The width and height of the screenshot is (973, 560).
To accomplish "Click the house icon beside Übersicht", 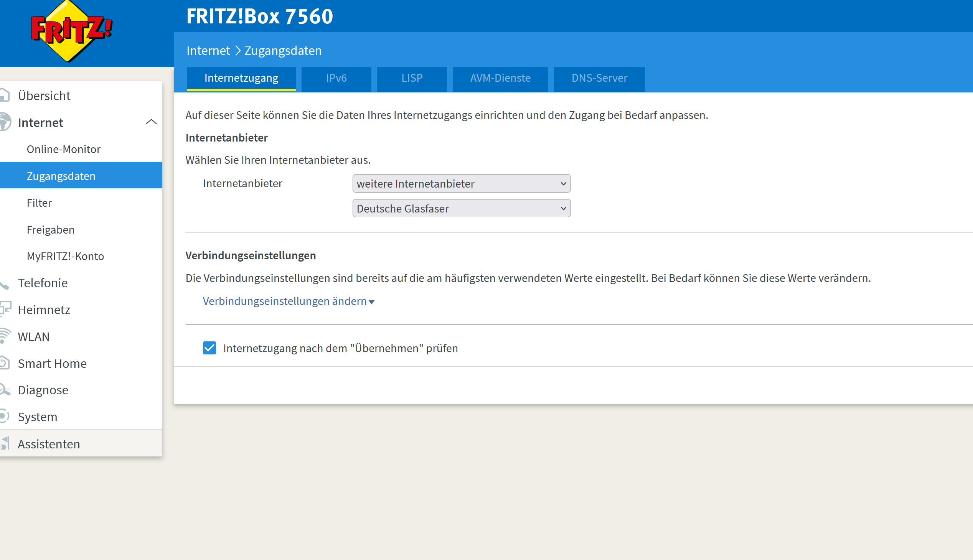I will pyautogui.click(x=4, y=96).
